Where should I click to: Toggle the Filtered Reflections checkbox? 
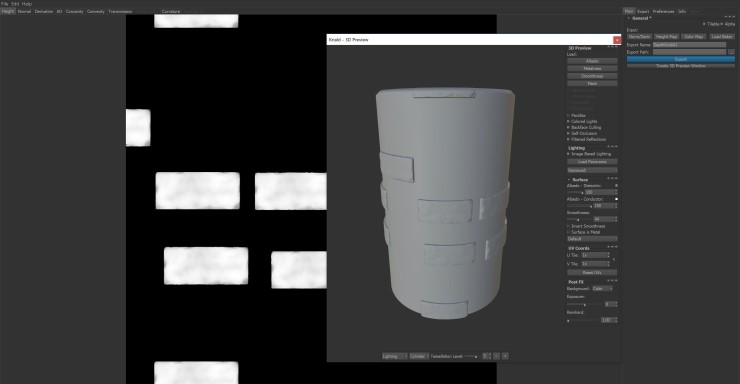(568, 140)
